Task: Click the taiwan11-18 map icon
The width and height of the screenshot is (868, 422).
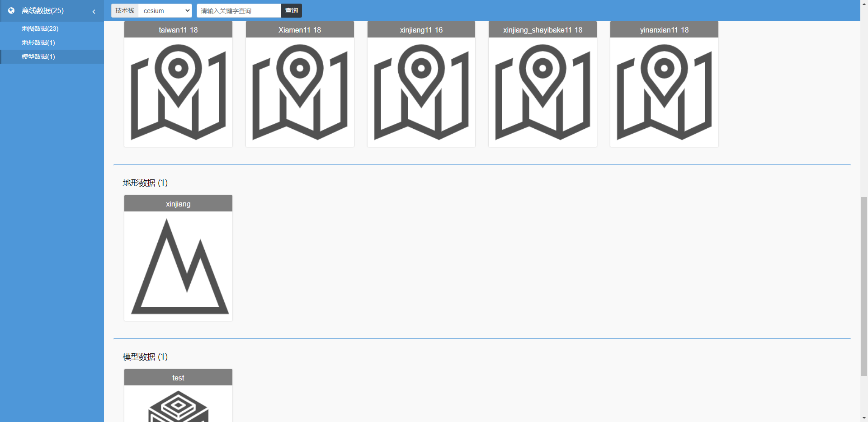Action: point(178,92)
